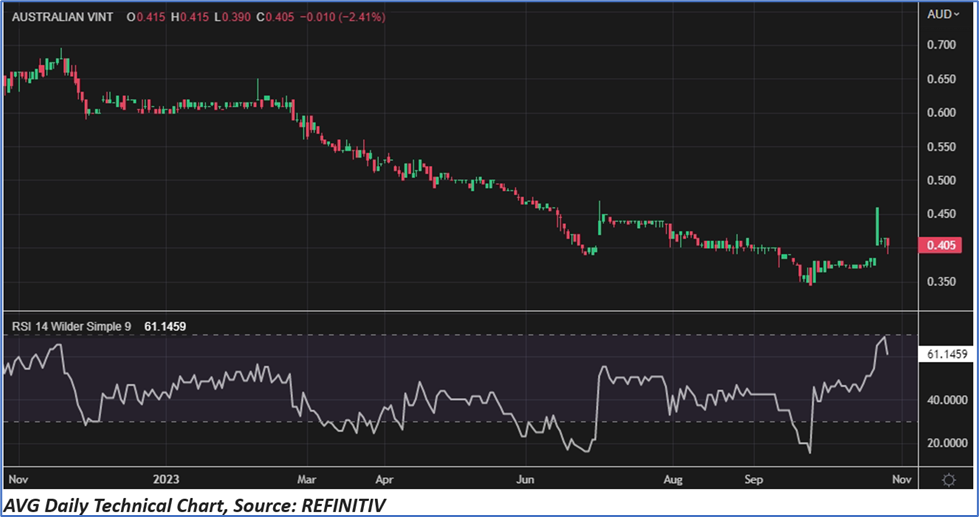Screen dimensions: 979x517
Task: Click the leftmost Nov label on time axis
Action: 18,480
